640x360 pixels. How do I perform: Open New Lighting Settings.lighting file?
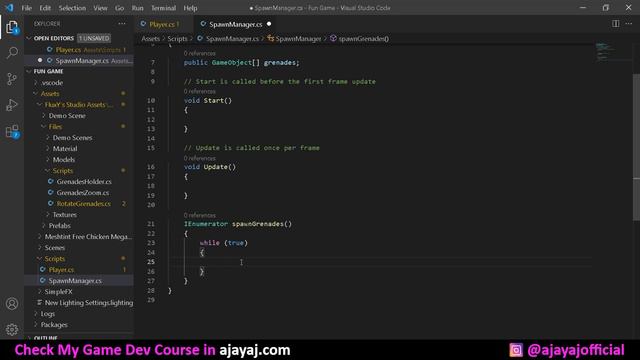pos(89,302)
